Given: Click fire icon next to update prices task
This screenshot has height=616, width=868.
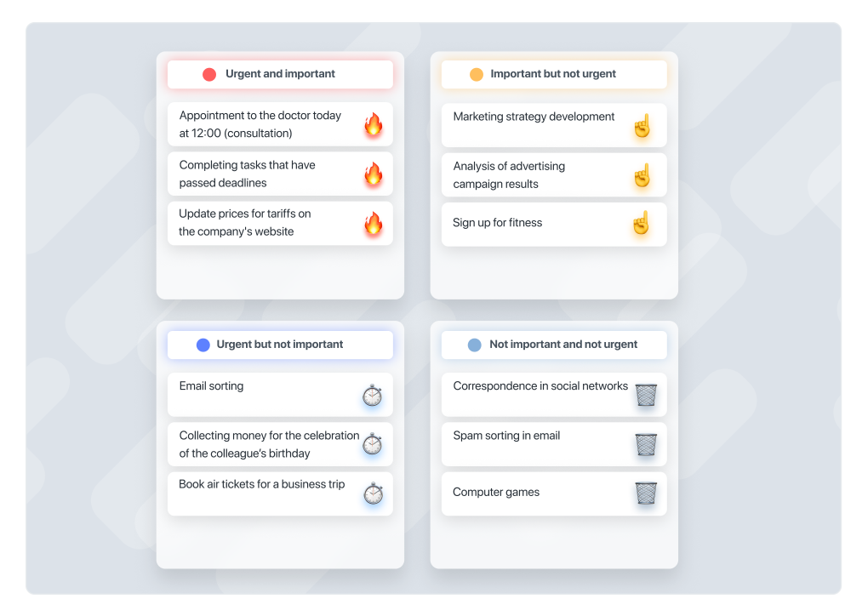Looking at the screenshot, I should tap(374, 223).
